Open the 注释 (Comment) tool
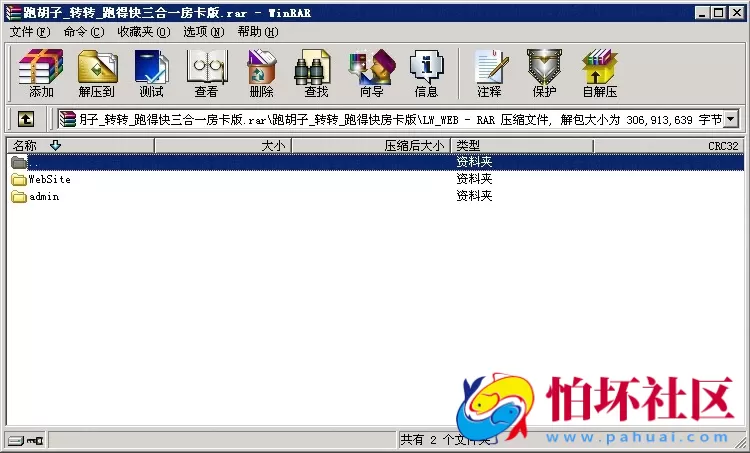The height and width of the screenshot is (453, 750). point(490,73)
